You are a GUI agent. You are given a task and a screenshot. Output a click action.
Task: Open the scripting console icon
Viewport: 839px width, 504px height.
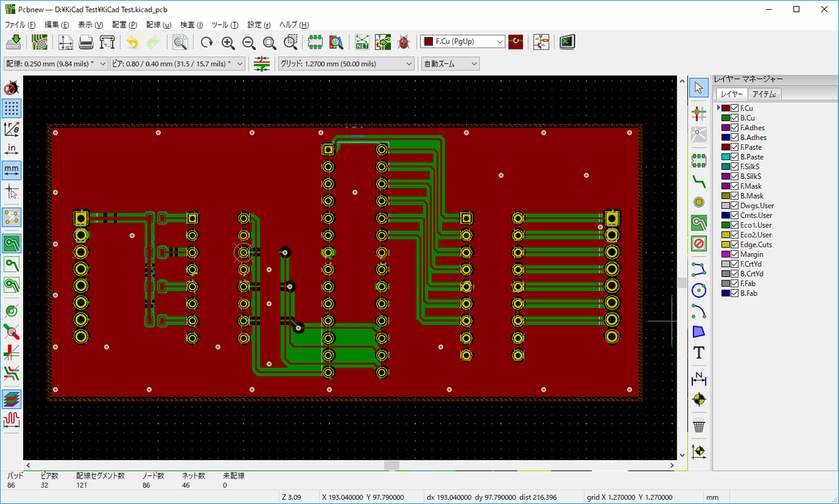pos(567,42)
